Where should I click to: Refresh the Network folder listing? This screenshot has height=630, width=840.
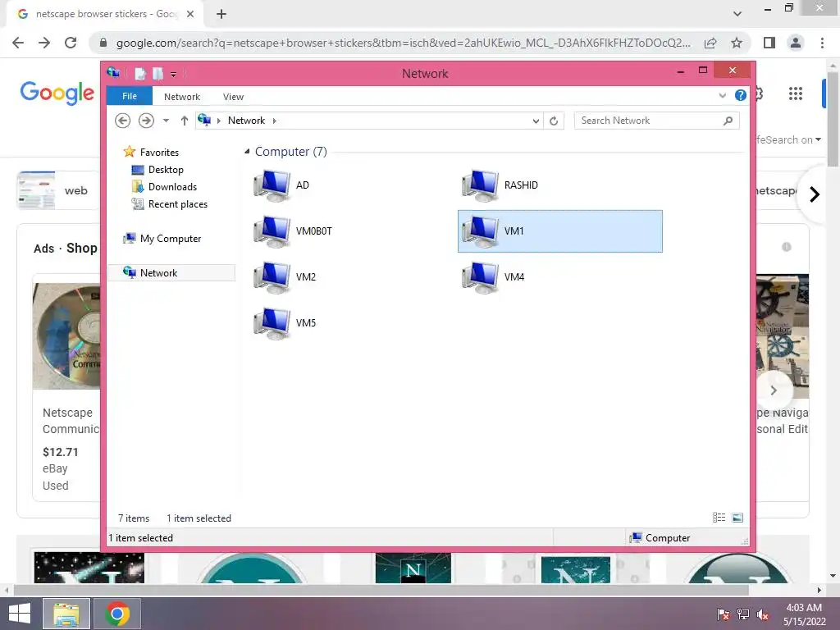(x=554, y=121)
